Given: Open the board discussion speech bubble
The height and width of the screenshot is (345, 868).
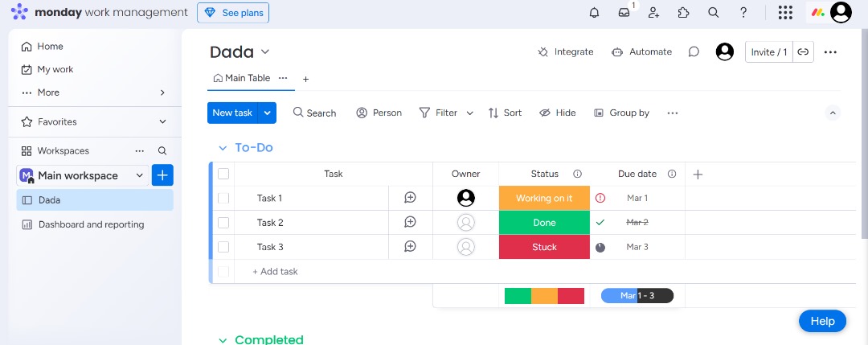Looking at the screenshot, I should tap(694, 51).
